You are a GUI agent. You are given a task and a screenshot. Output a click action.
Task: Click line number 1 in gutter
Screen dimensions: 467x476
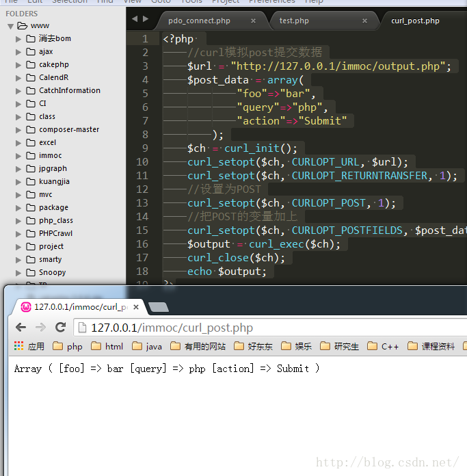pyautogui.click(x=145, y=39)
